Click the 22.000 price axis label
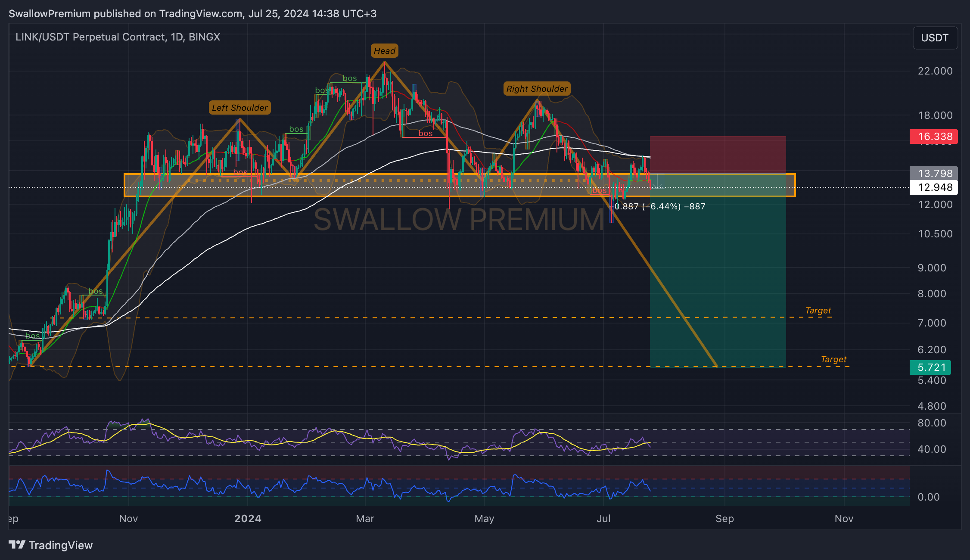This screenshot has height=560, width=970. 935,71
